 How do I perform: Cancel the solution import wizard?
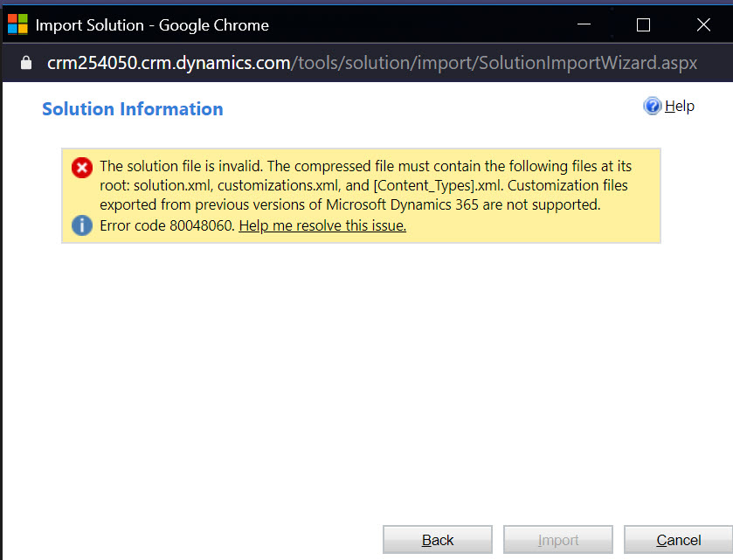tap(678, 540)
